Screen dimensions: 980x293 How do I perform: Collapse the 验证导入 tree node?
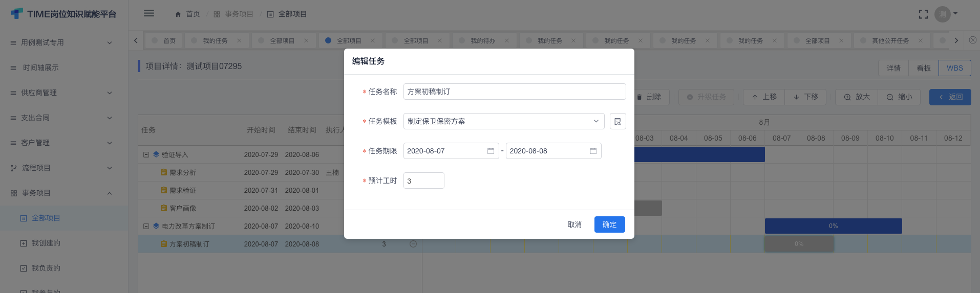146,154
